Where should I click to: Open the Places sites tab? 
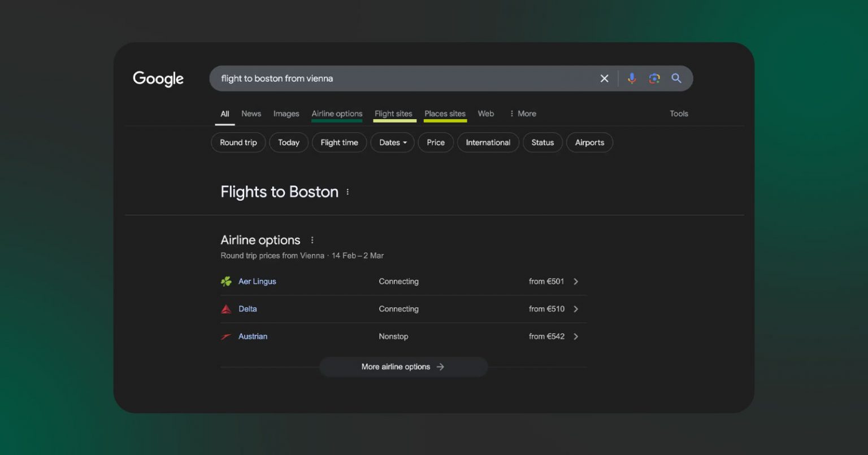coord(445,114)
